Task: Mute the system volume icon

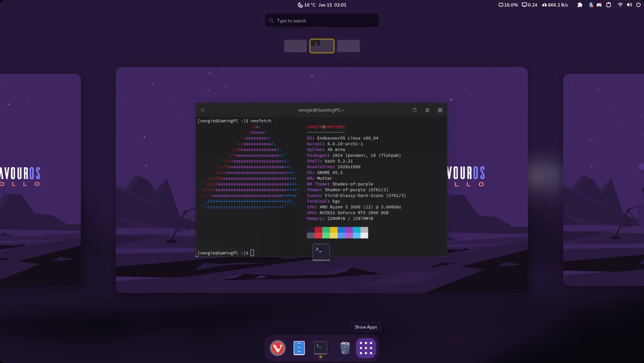Action: click(629, 5)
